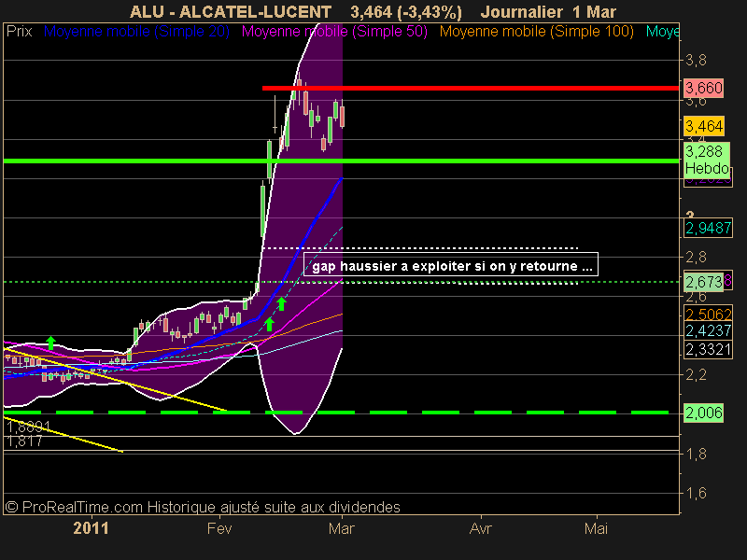The width and height of the screenshot is (747, 560).
Task: Click the 2,2 price scale label
Action: (x=696, y=375)
